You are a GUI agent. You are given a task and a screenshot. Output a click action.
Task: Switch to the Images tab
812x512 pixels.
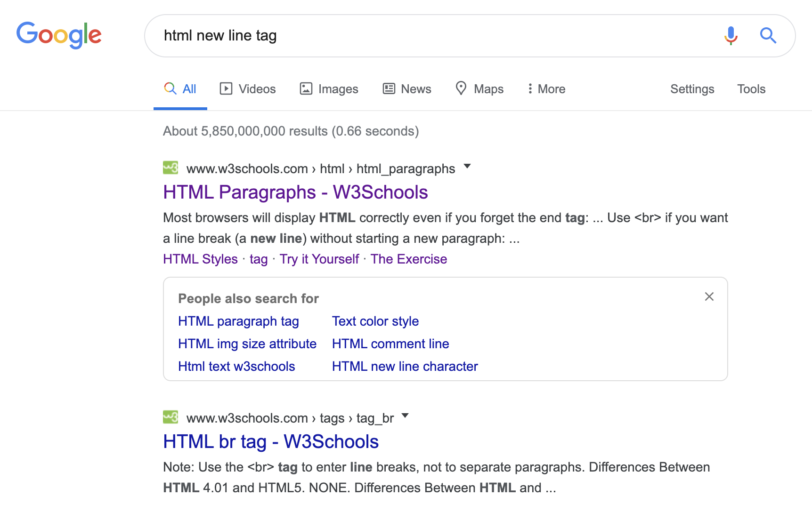[x=329, y=89]
